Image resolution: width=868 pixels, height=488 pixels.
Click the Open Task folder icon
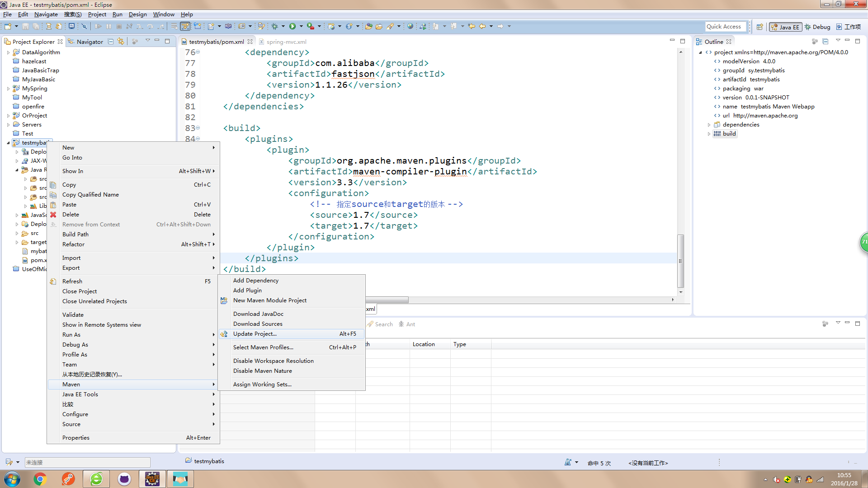(379, 26)
